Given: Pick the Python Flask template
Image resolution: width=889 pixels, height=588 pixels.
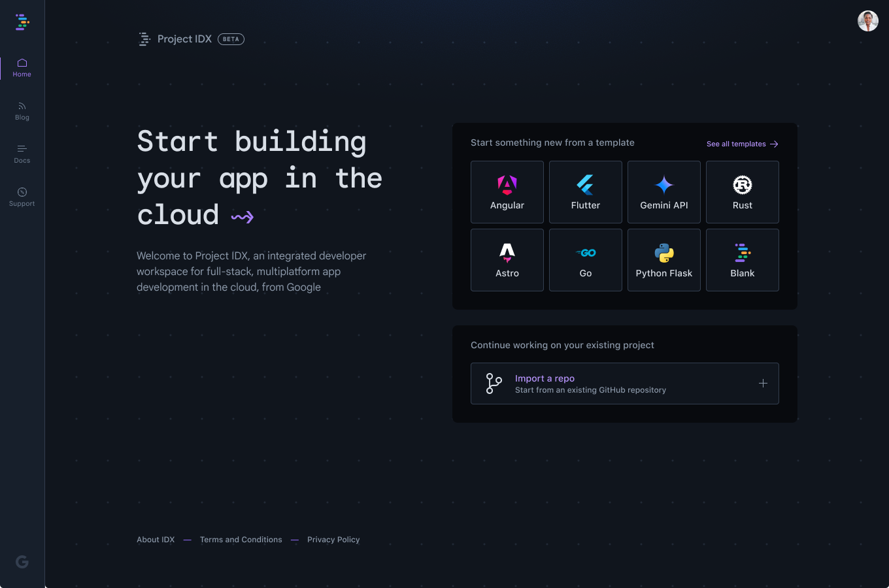Looking at the screenshot, I should coord(663,259).
